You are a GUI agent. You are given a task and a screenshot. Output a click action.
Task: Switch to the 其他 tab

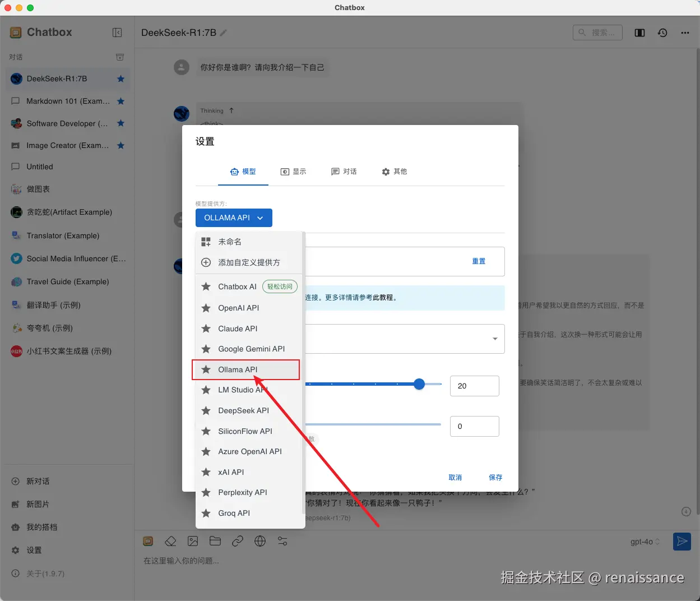[x=395, y=172]
